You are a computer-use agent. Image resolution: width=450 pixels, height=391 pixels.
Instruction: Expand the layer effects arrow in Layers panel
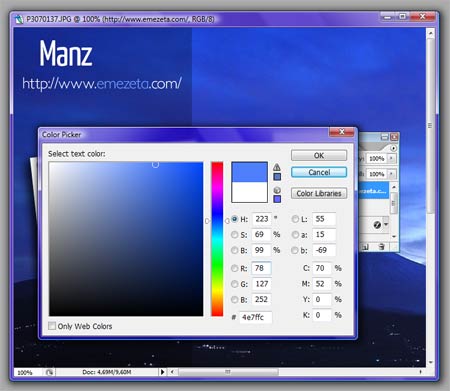click(x=386, y=224)
